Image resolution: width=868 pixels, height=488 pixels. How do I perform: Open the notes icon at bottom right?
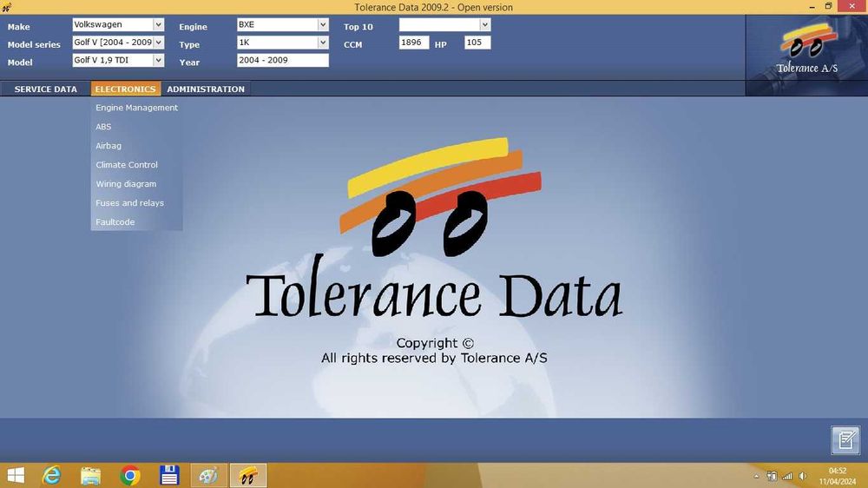pyautogui.click(x=845, y=440)
